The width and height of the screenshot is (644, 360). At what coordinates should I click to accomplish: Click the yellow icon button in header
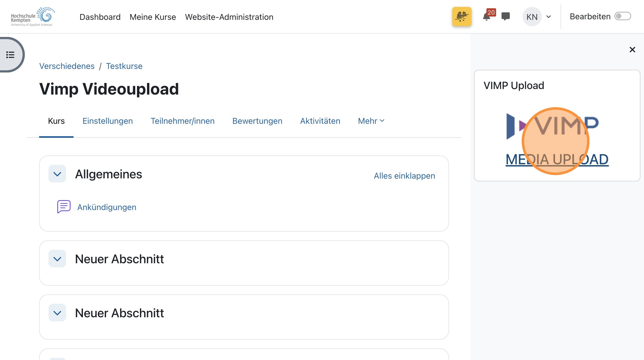(462, 17)
